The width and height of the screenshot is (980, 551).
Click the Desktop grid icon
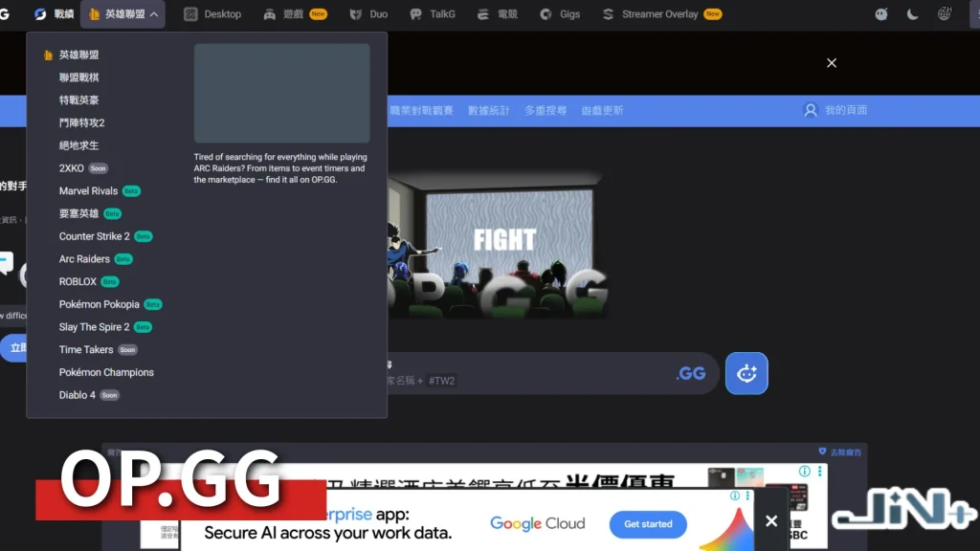tap(190, 13)
